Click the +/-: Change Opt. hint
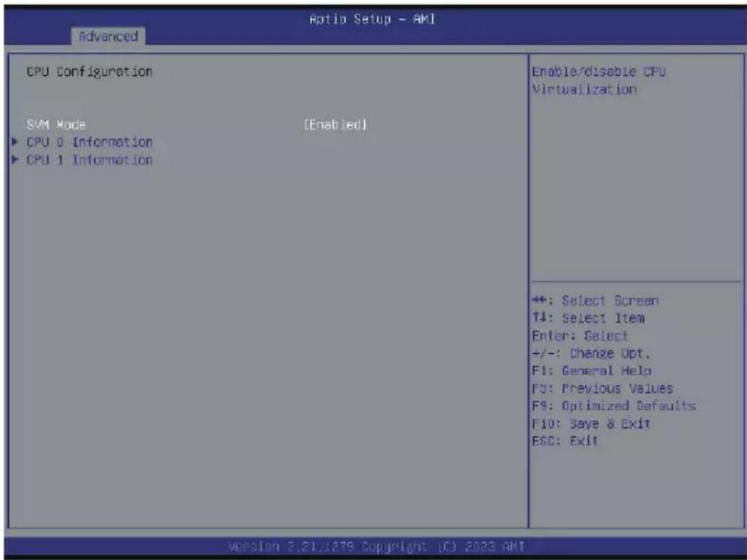The height and width of the screenshot is (560, 747). tap(591, 353)
